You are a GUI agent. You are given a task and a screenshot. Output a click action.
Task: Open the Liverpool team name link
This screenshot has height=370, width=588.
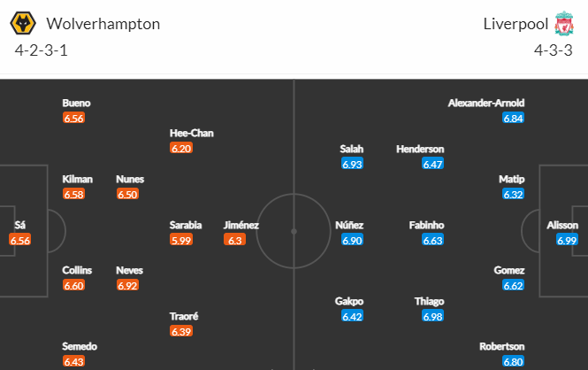click(515, 24)
